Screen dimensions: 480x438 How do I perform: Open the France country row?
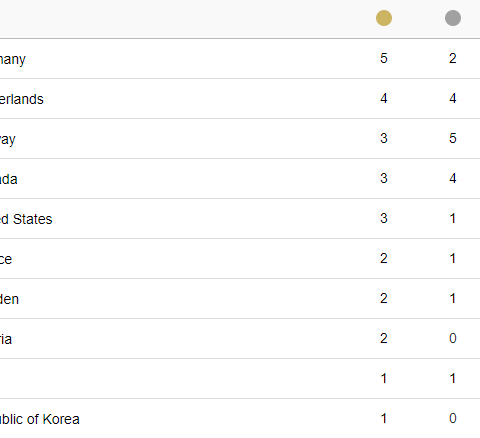point(240,259)
